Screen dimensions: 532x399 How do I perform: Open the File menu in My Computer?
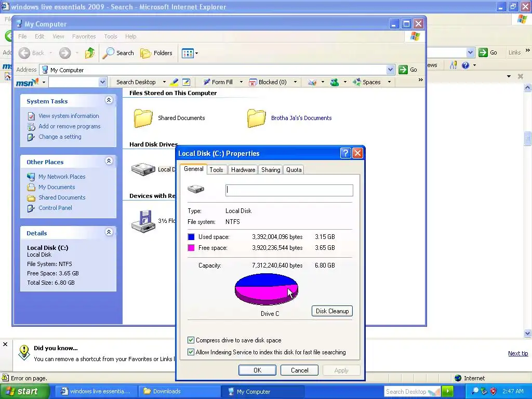[22, 36]
